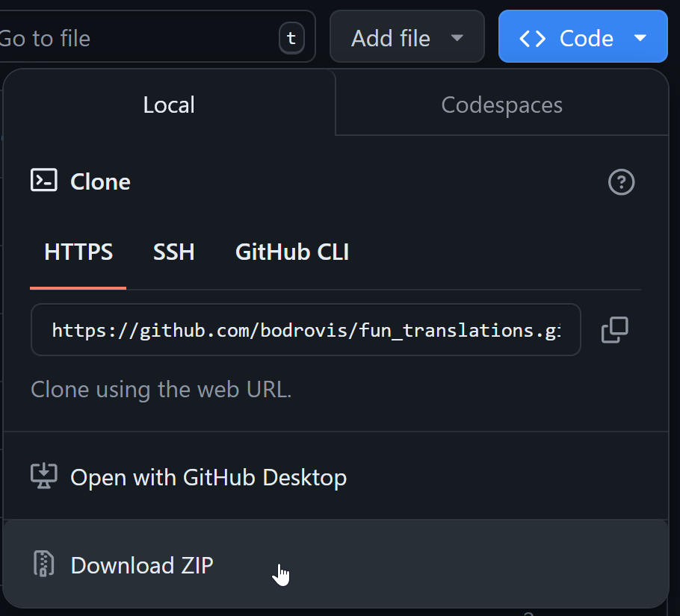Click Open with GitHub Desktop

click(208, 477)
